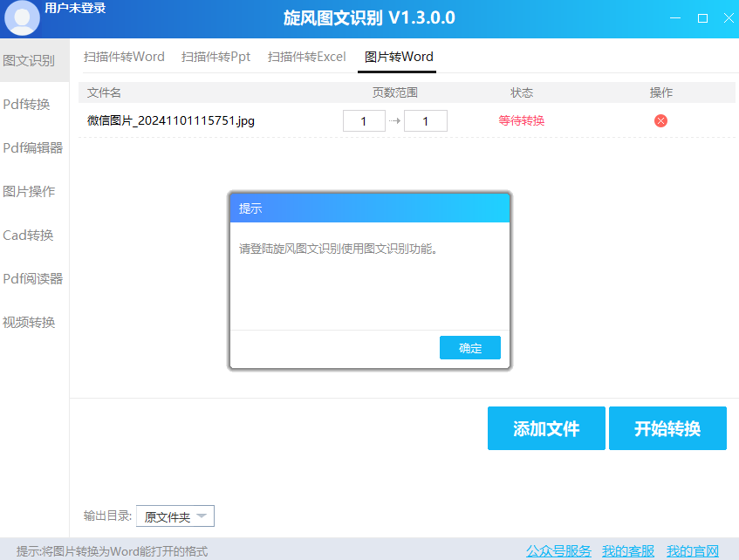Open the 我的官网 link

[693, 551]
